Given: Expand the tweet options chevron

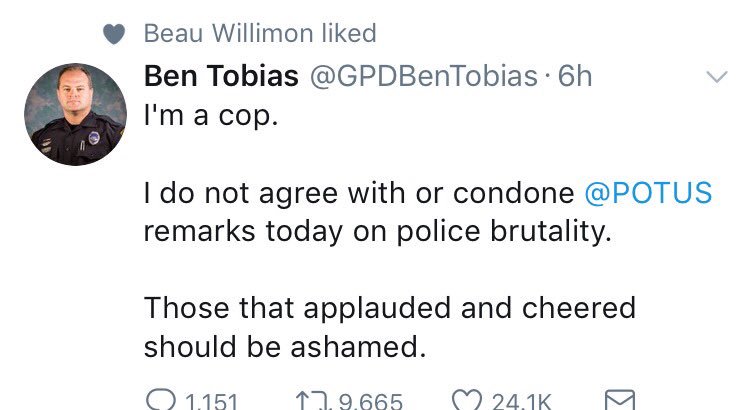Looking at the screenshot, I should [716, 76].
